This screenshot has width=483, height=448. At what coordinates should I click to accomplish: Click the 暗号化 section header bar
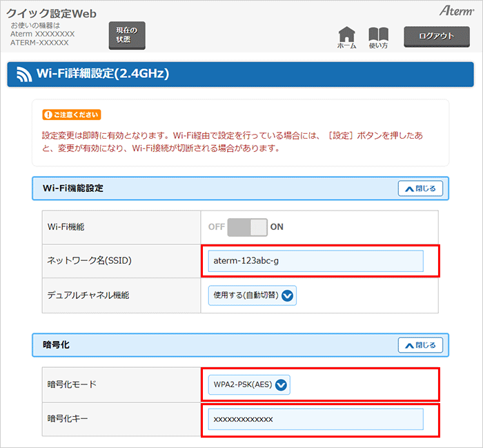click(x=207, y=345)
